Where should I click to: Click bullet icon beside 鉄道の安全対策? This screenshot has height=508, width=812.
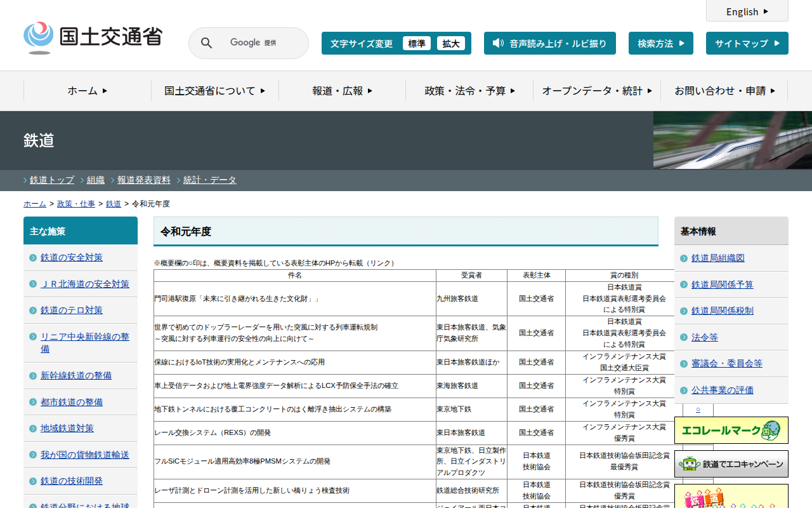33,258
